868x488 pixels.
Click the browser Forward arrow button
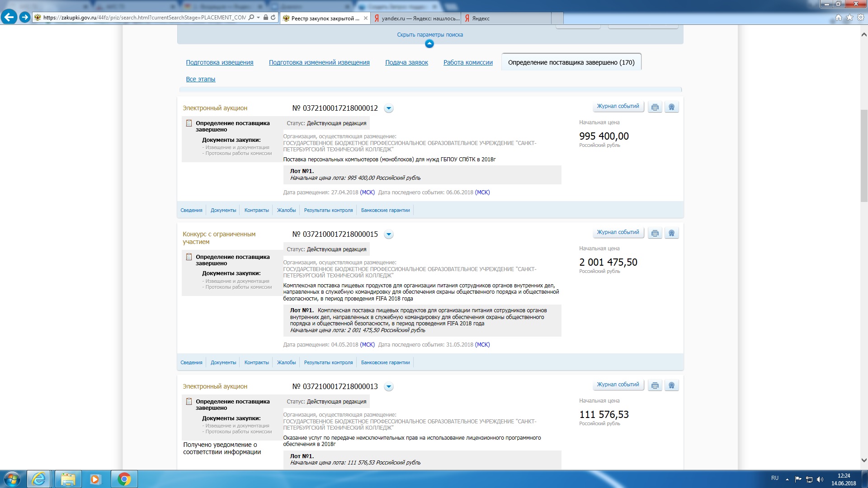25,17
